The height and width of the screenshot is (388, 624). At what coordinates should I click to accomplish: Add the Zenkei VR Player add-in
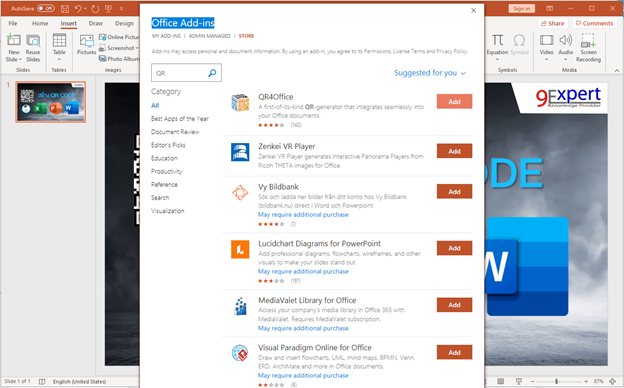coord(454,151)
